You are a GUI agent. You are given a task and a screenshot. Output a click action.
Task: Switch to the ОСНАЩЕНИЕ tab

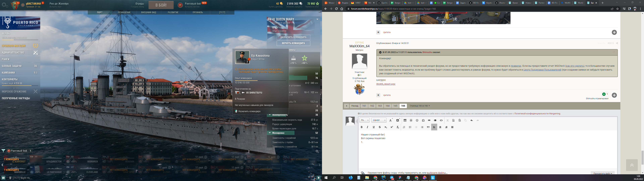tap(124, 13)
